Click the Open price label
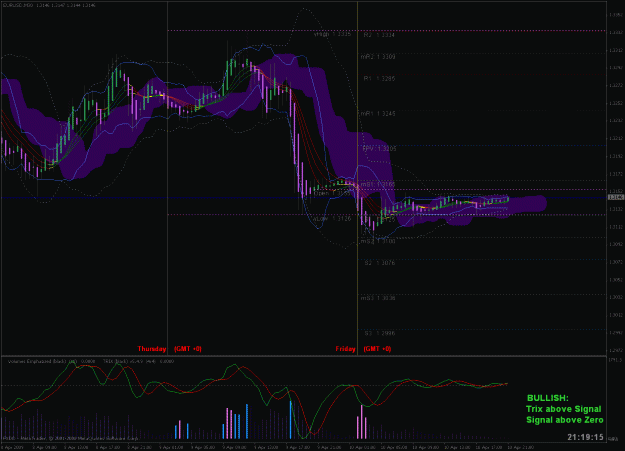 [332, 193]
